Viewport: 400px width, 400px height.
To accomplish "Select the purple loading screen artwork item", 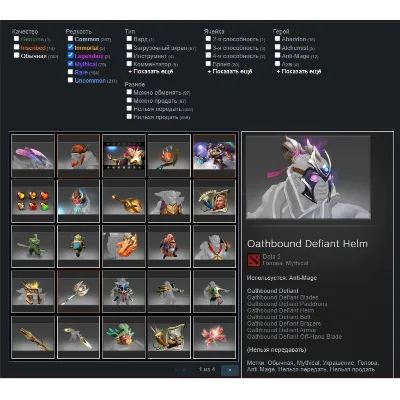I will click(214, 156).
